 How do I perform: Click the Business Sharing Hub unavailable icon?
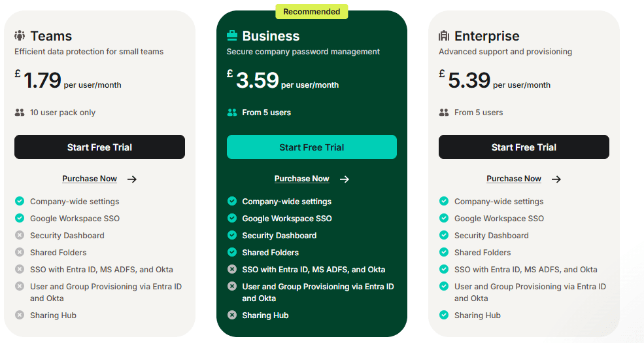(x=232, y=315)
